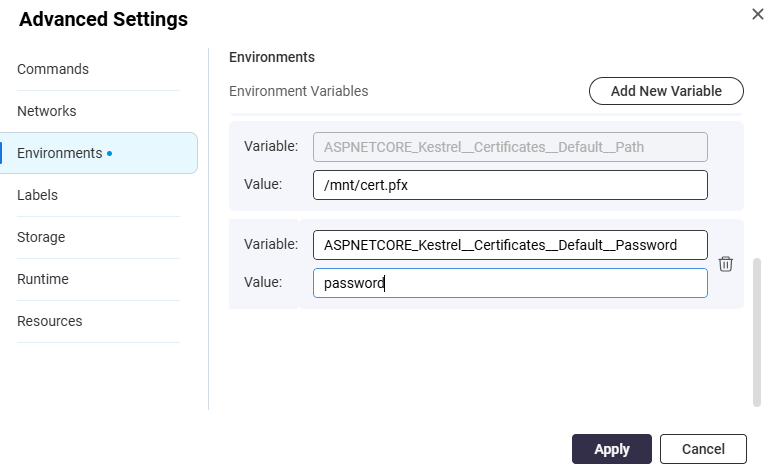Select Environments in the sidebar

60,153
